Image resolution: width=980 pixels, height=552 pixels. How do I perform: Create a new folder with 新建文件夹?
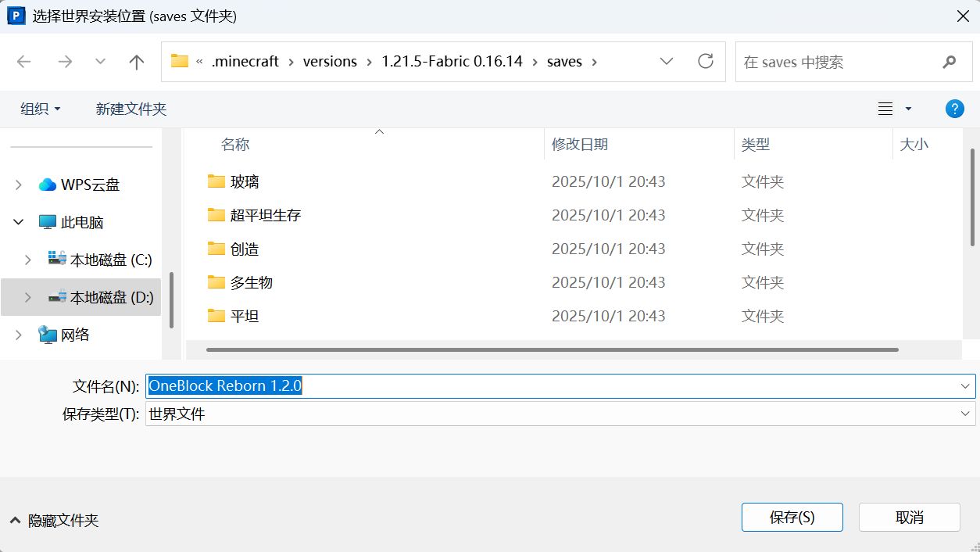[x=131, y=109]
